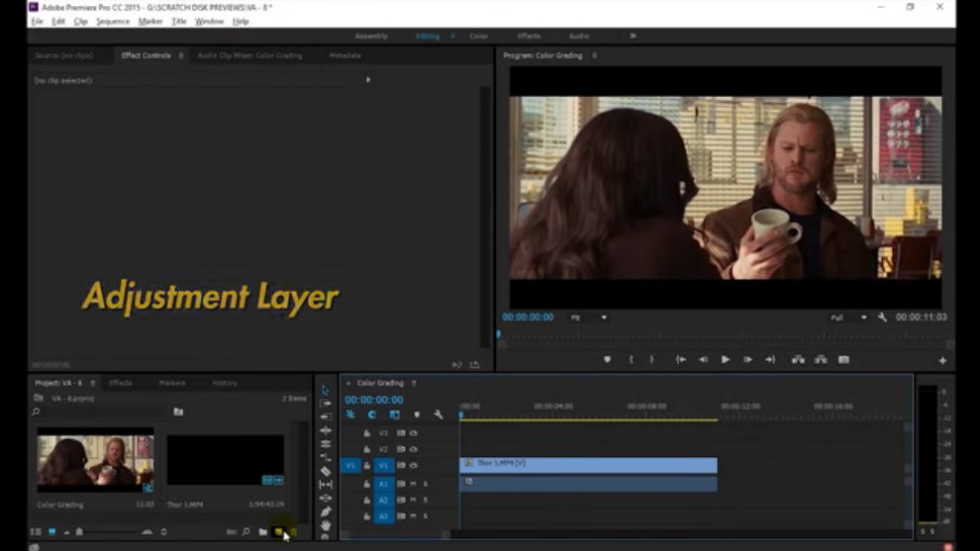Expand the Effect Controls timeline arrow
This screenshot has width=980, height=551.
pos(368,80)
